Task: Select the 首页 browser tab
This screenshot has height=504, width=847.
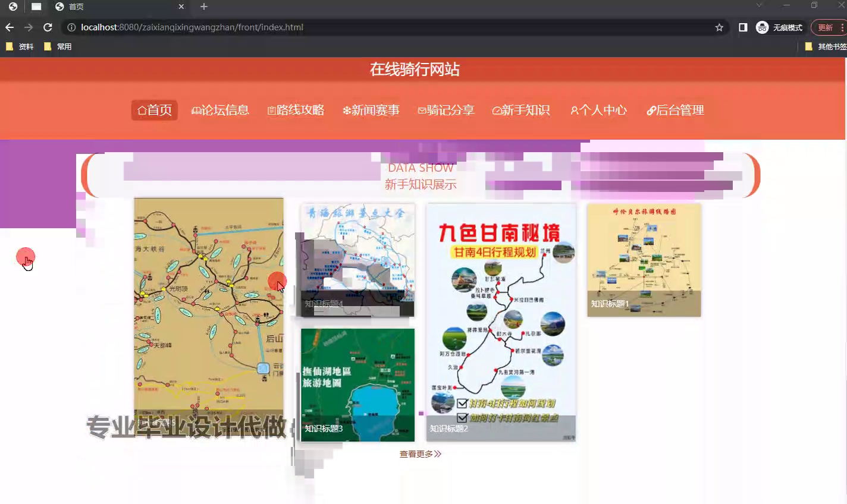Action: click(119, 7)
